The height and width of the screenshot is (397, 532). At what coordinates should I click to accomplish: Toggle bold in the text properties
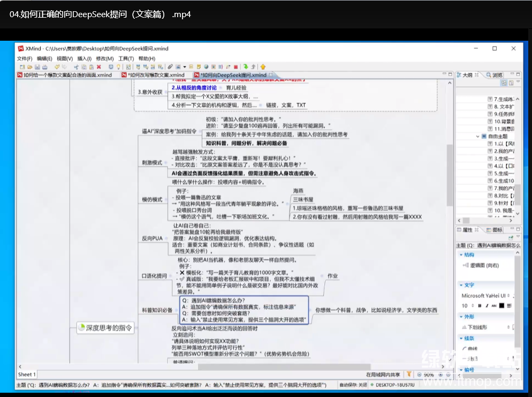(x=480, y=306)
